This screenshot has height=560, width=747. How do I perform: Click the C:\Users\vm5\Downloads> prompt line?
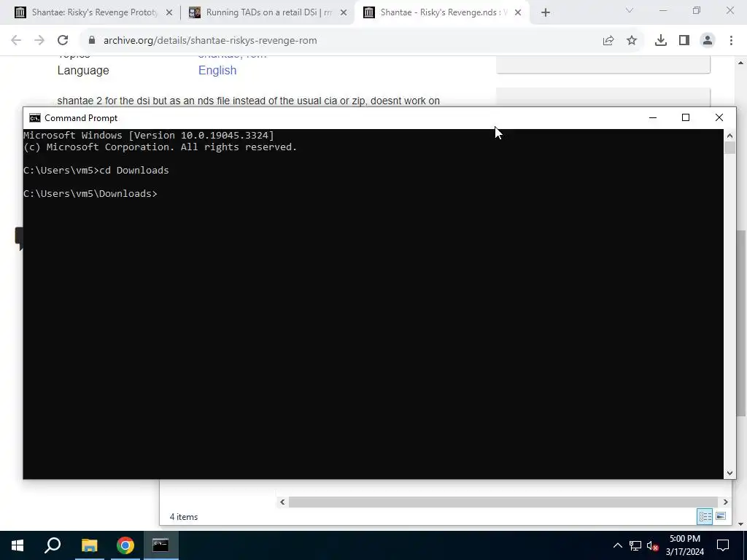90,194
